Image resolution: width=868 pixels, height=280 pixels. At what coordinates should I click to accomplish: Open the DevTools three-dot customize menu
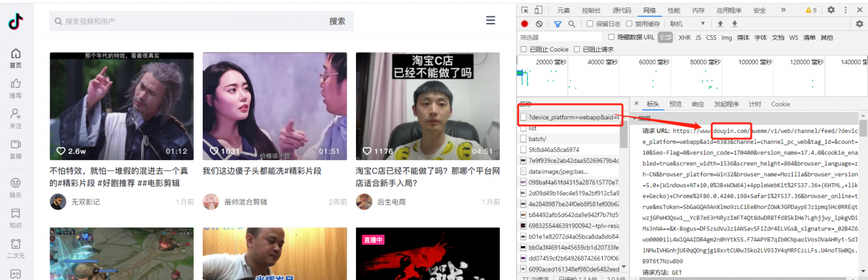click(845, 10)
